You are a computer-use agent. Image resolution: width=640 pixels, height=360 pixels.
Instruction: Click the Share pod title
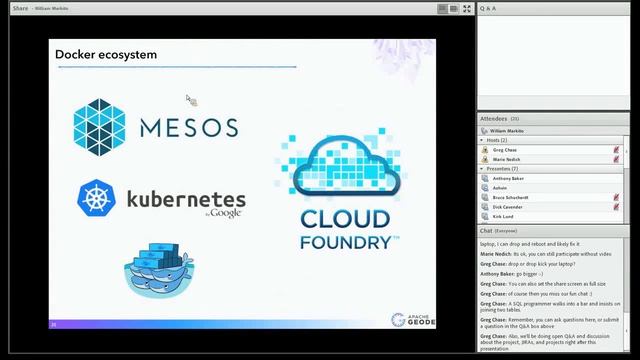coord(20,8)
